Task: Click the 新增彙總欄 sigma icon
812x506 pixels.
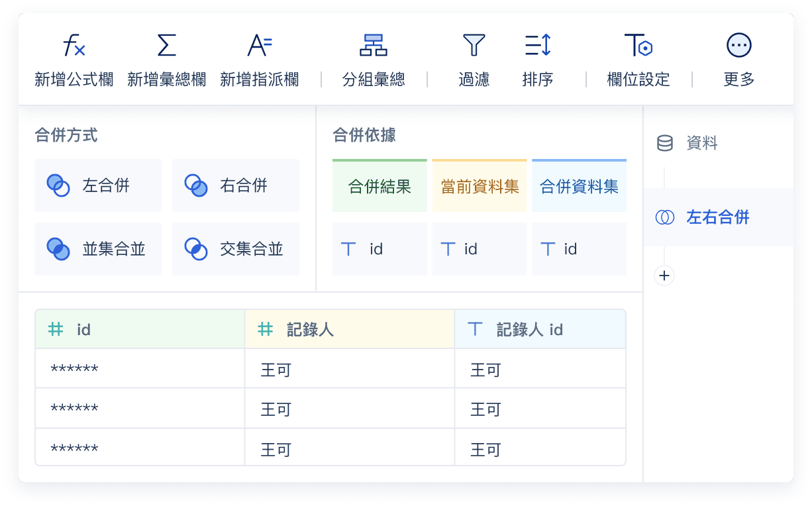Action: pos(167,46)
